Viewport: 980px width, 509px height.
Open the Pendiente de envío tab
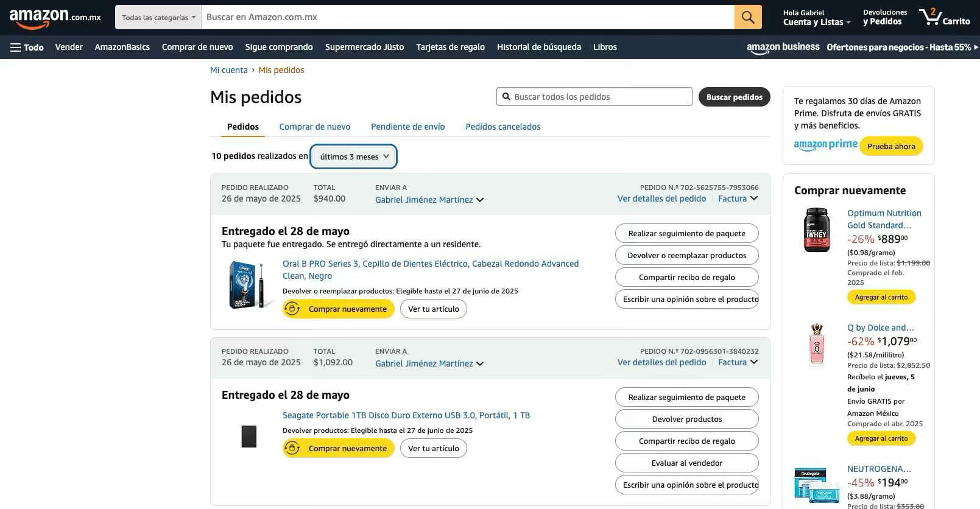pos(408,127)
